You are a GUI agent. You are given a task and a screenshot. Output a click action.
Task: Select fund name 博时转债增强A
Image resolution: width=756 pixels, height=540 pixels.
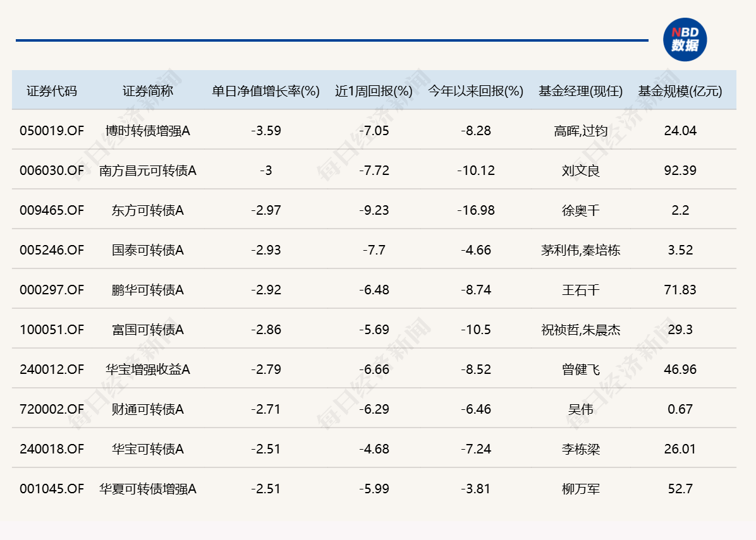tap(147, 131)
